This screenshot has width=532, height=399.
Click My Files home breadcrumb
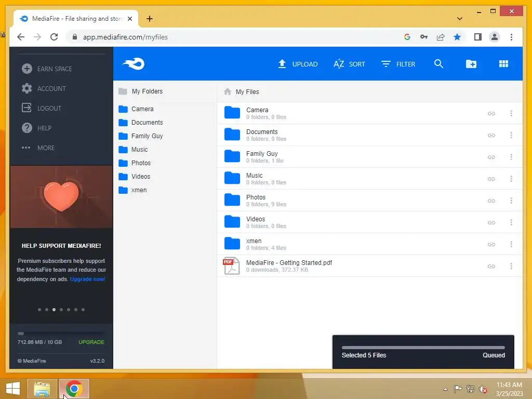242,91
